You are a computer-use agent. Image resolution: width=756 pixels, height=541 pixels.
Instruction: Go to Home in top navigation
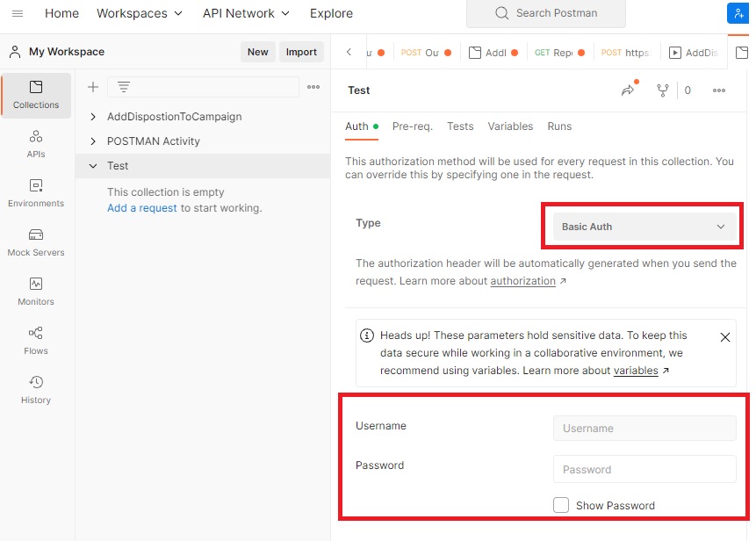tap(61, 13)
